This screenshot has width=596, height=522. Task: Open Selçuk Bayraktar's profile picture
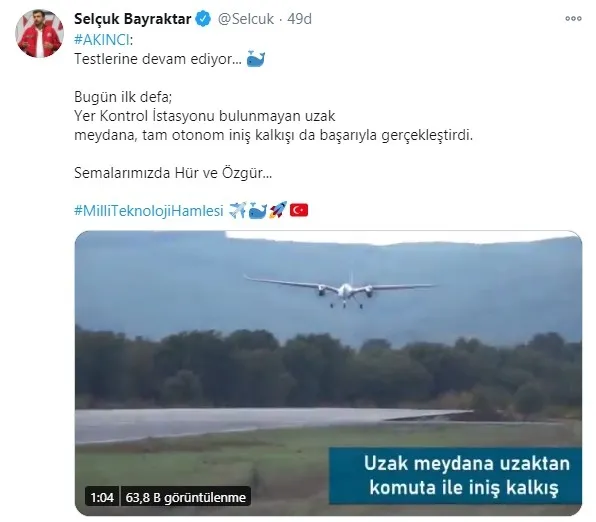pos(39,33)
